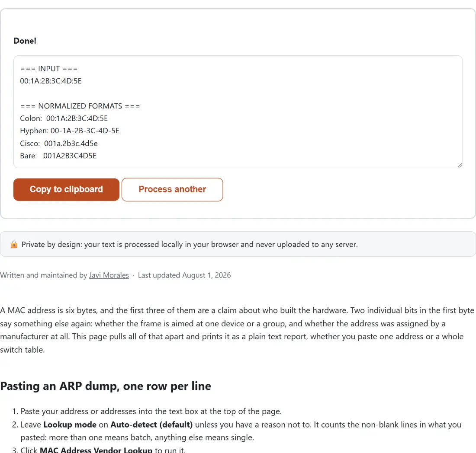Open the Javi Morales author link
Viewport: 476px width, 453px height.
pos(109,275)
